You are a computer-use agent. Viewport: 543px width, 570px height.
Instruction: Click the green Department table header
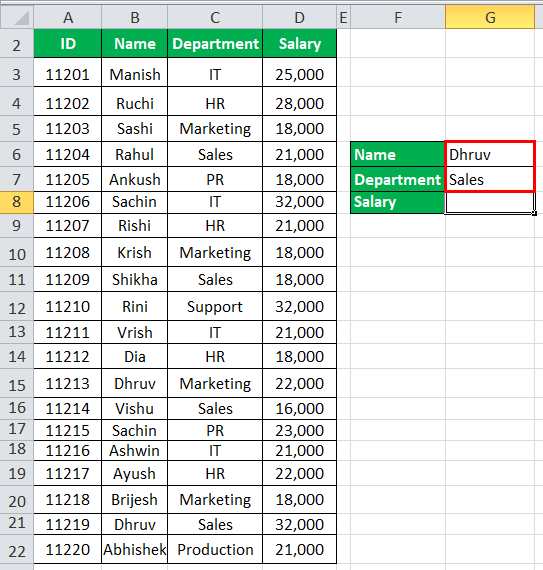click(215, 44)
